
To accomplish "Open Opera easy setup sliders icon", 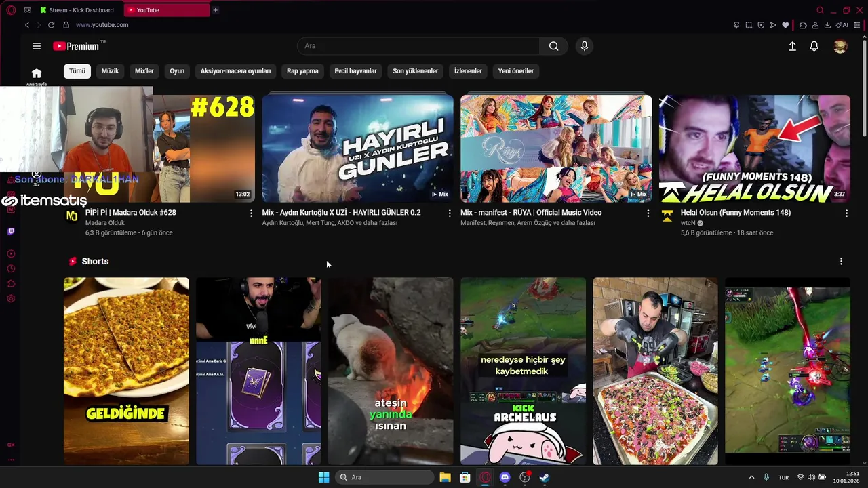I will 859,25.
